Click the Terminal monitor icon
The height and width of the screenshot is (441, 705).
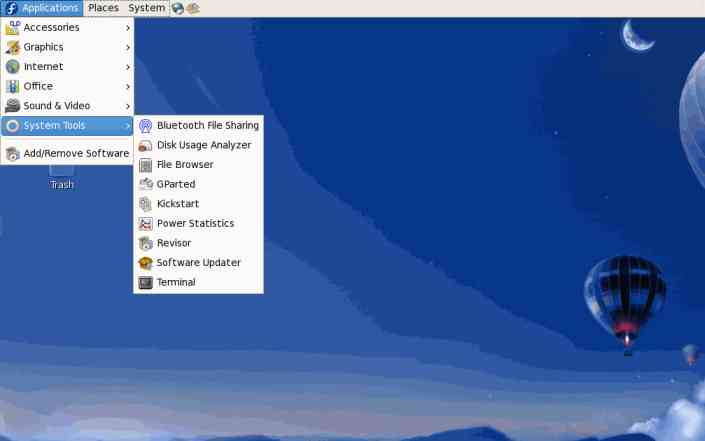tap(145, 282)
